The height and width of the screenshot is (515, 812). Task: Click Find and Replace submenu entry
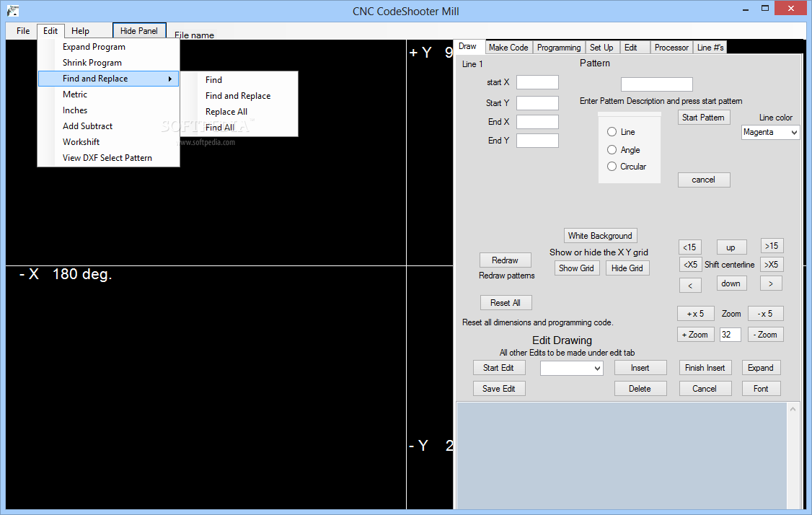(x=238, y=96)
